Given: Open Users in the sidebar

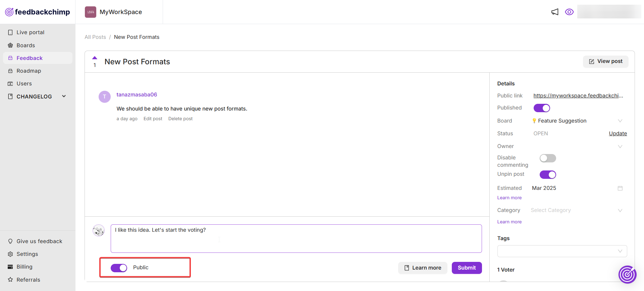Looking at the screenshot, I should click(38, 84).
